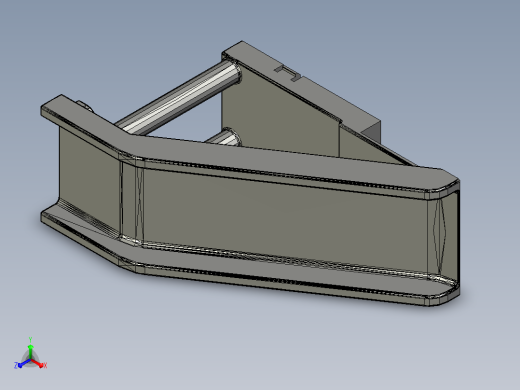
Task: Click the green Y axis arrow
Action: click(30, 349)
